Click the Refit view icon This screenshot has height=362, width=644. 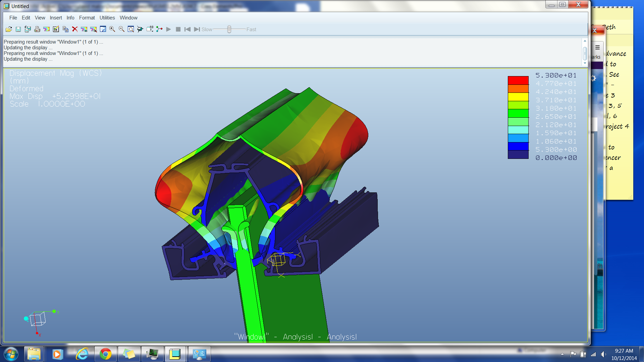pos(131,29)
